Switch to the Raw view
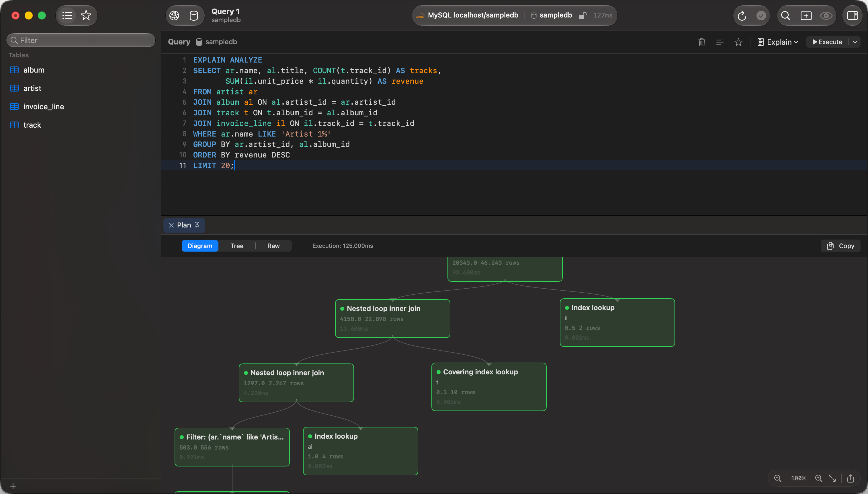This screenshot has width=868, height=494. pyautogui.click(x=273, y=246)
